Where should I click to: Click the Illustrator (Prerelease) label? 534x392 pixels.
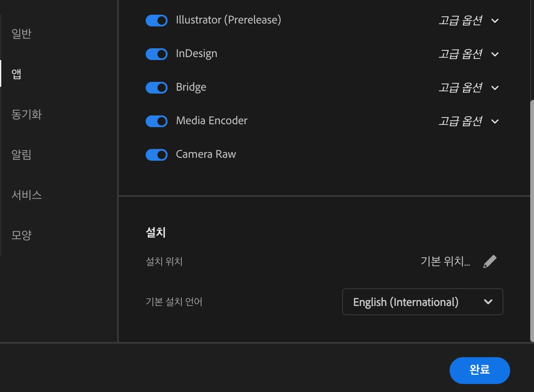pyautogui.click(x=228, y=20)
